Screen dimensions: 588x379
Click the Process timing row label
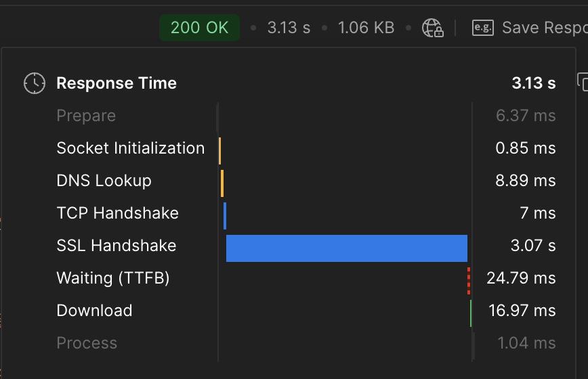[x=87, y=343]
